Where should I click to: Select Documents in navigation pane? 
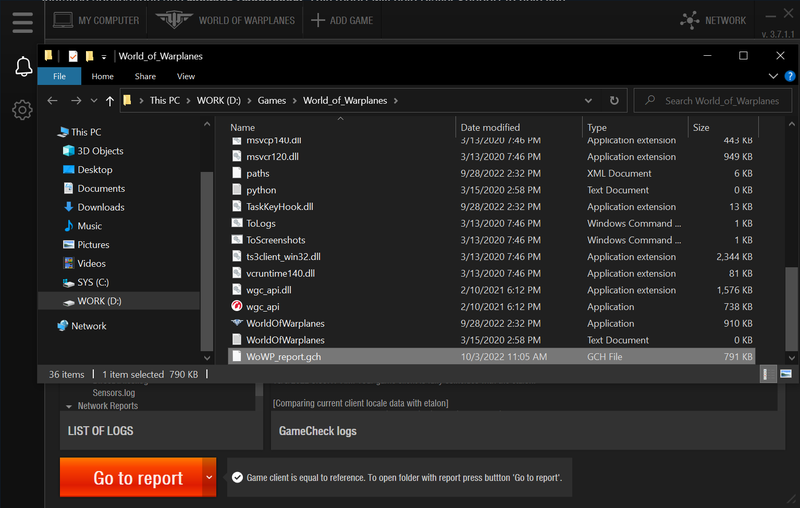tap(94, 189)
